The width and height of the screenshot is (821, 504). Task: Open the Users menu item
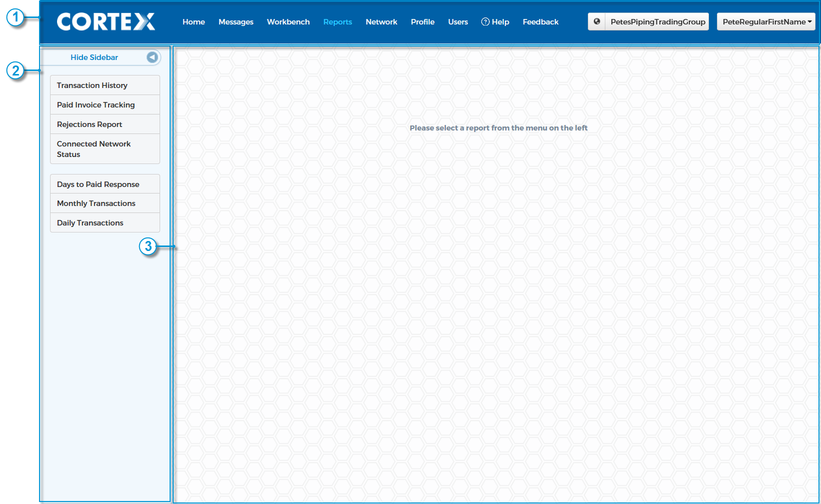(458, 22)
